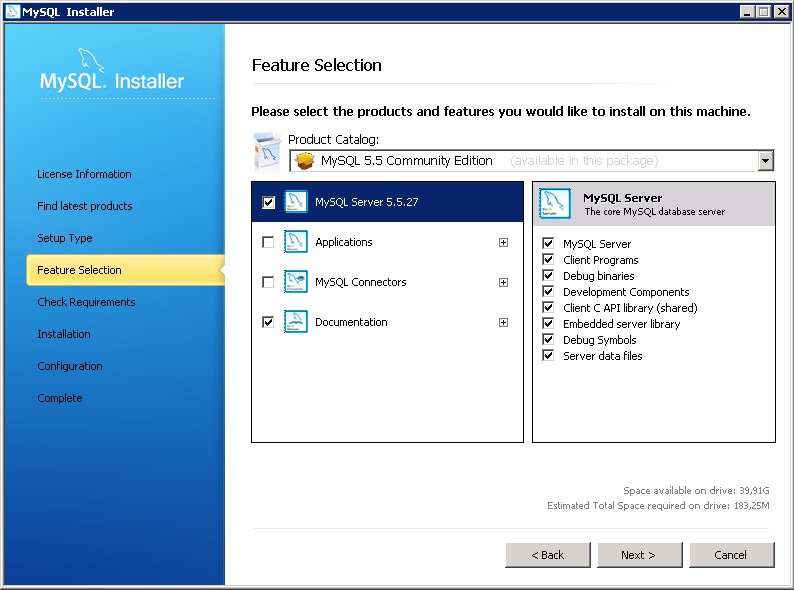
Task: Click the MySQL Installer title bar icon
Action: click(x=12, y=11)
